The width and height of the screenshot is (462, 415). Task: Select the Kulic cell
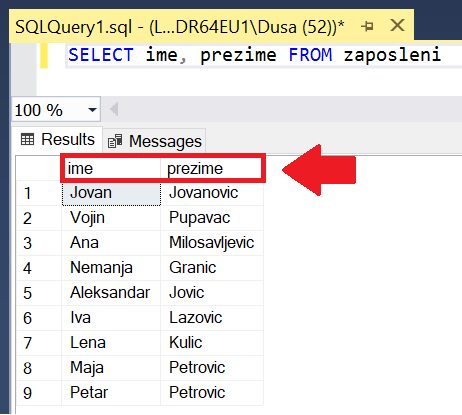212,343
